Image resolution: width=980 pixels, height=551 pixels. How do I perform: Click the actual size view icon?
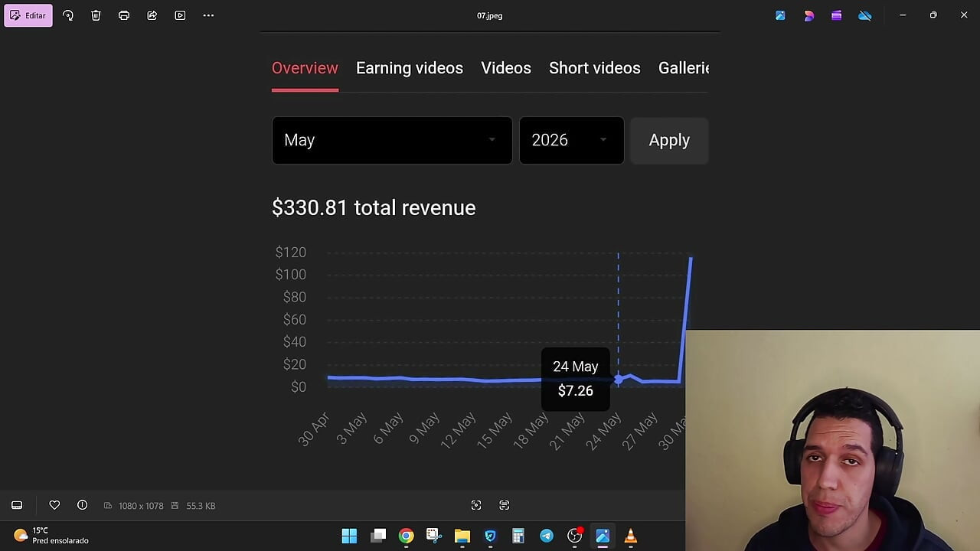click(504, 505)
